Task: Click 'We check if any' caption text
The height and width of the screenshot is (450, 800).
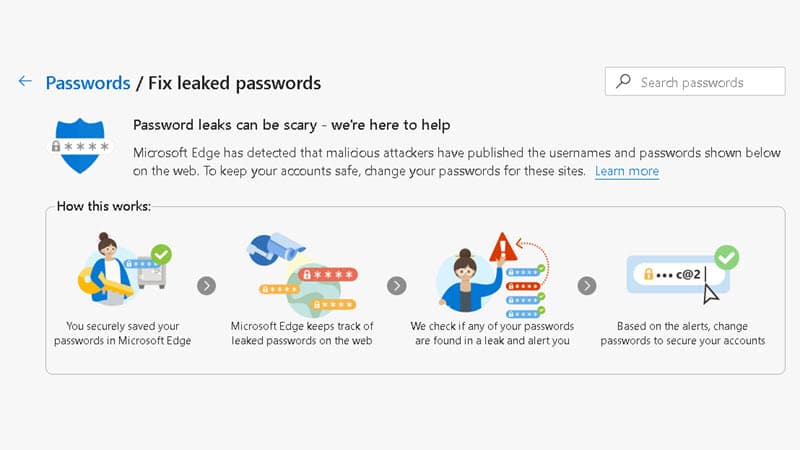Action: [x=492, y=333]
